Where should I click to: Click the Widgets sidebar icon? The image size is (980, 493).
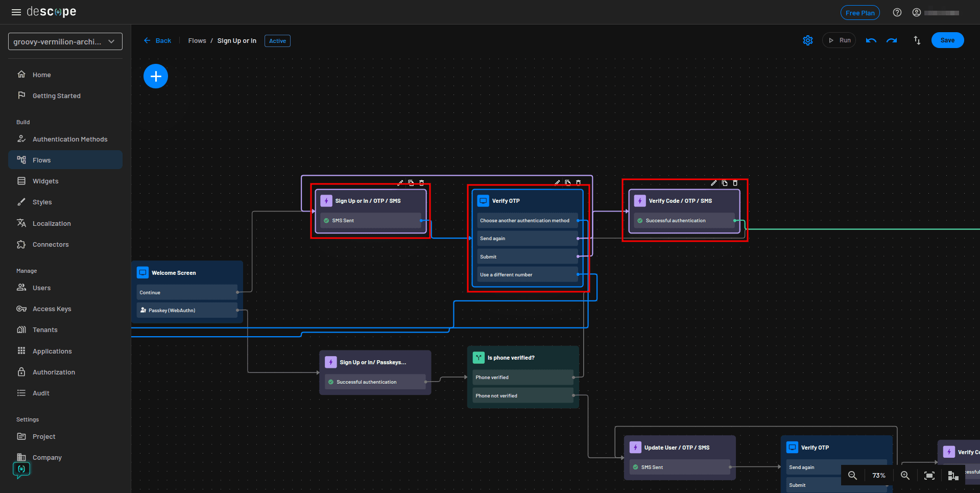coord(21,181)
